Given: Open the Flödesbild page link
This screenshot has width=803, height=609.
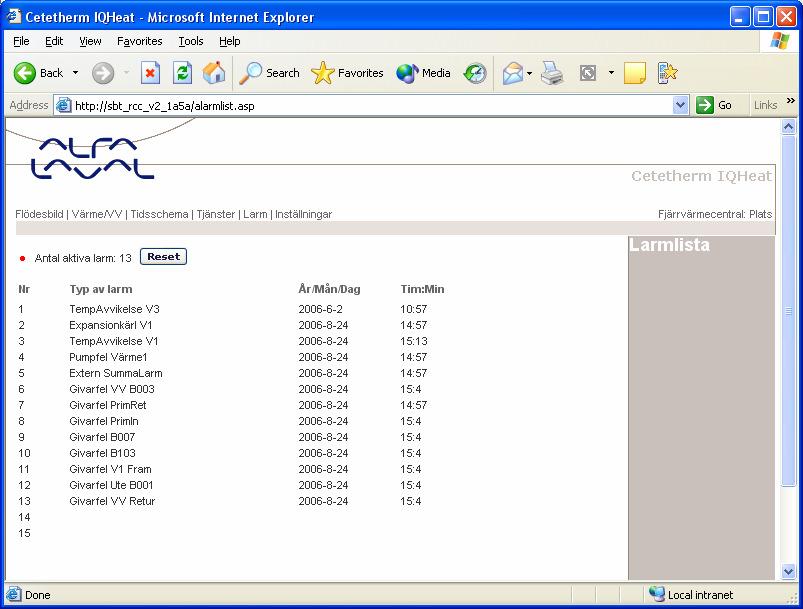Looking at the screenshot, I should (39, 214).
